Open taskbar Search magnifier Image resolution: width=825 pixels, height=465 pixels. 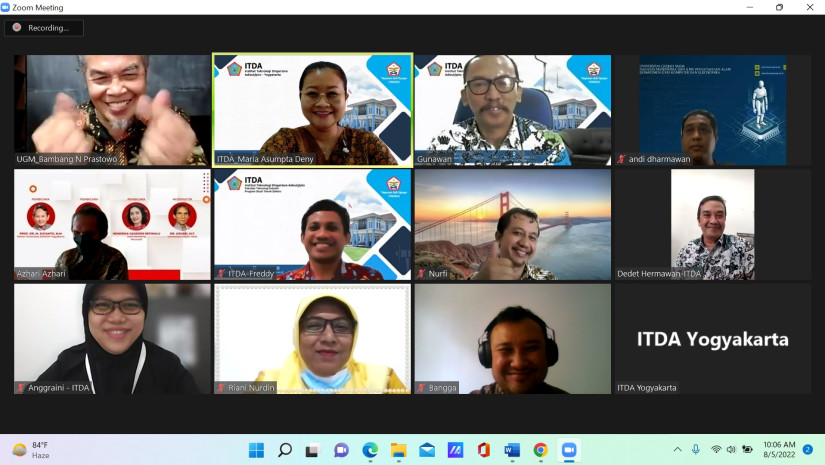point(285,450)
